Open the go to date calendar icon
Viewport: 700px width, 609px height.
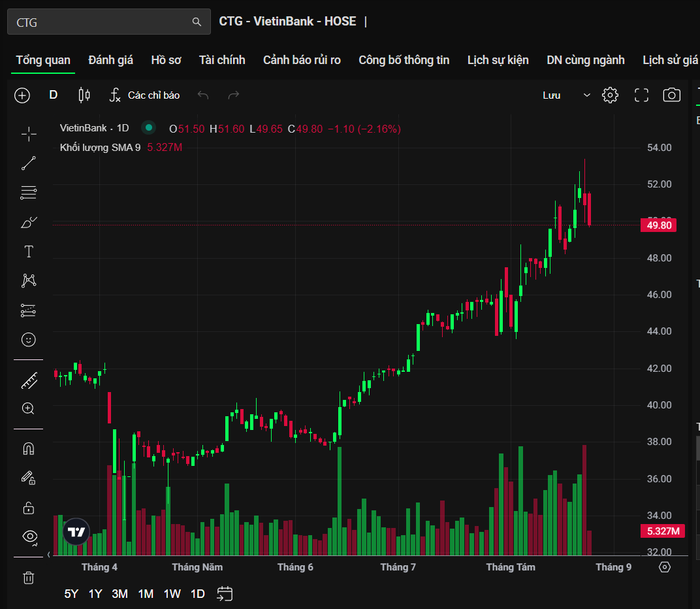pos(225,594)
